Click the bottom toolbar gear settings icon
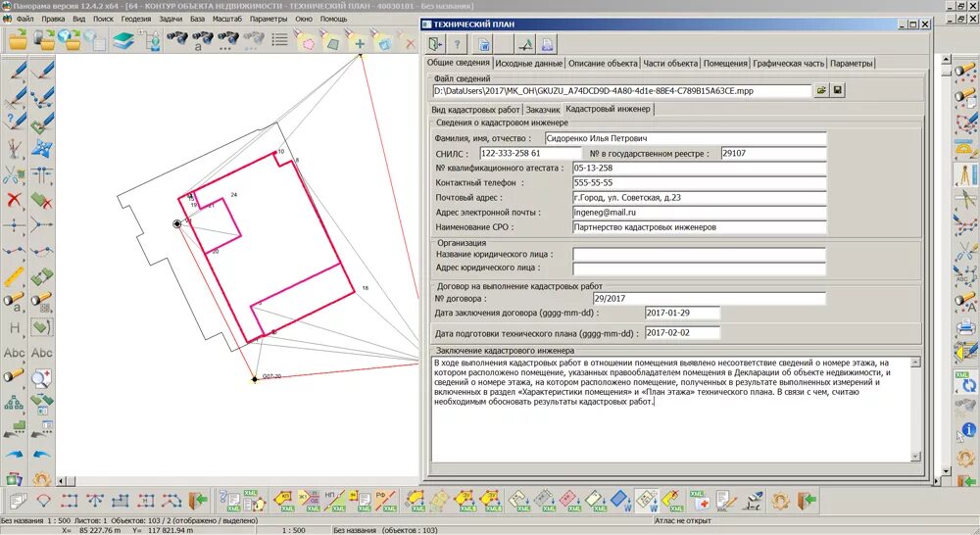Image resolution: width=980 pixels, height=535 pixels. pyautogui.click(x=779, y=501)
